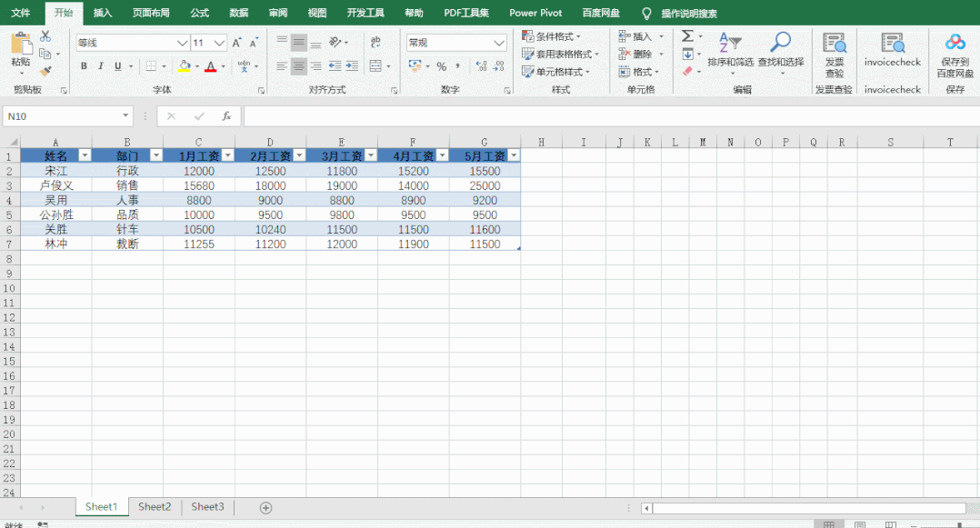Toggle Middle Align vertical alignment
Viewport: 980px width, 528px height.
(x=299, y=43)
